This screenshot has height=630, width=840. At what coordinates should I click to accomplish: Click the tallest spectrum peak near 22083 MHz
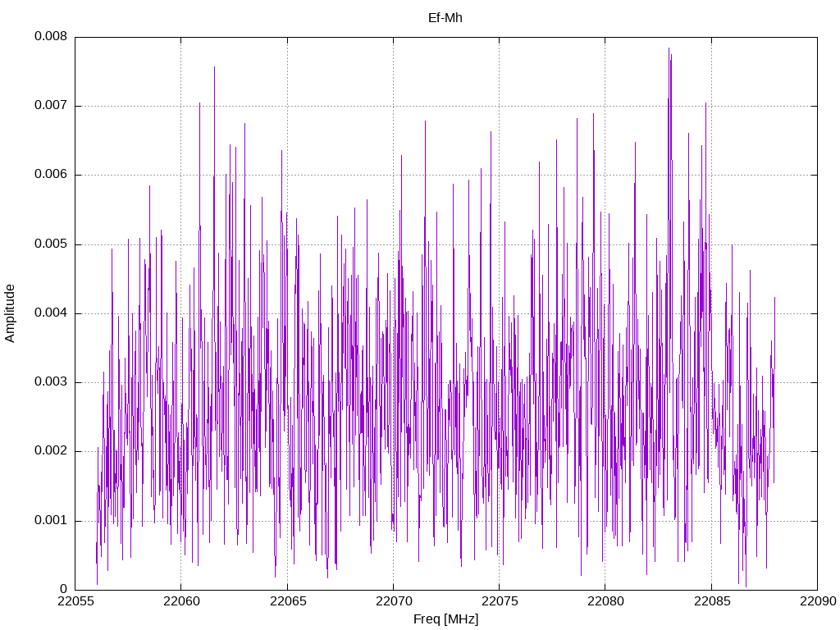tap(669, 49)
